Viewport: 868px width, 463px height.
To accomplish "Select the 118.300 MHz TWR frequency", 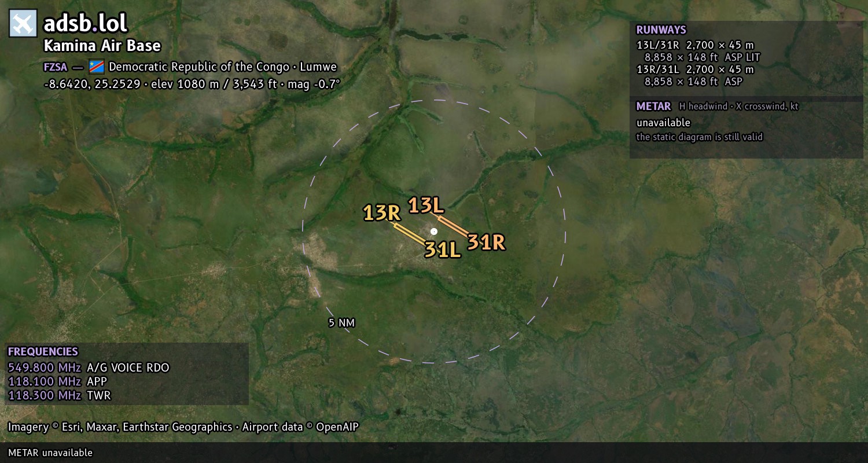I will coord(59,395).
